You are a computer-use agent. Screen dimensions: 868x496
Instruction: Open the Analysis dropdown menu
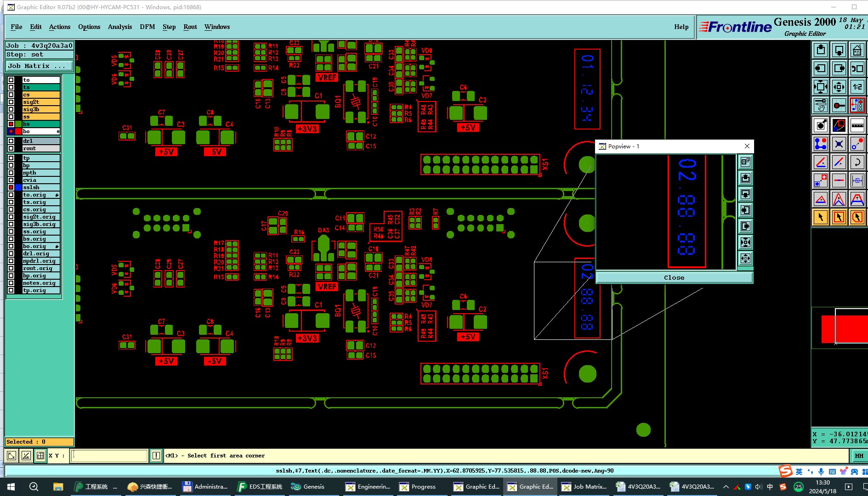[x=120, y=27]
